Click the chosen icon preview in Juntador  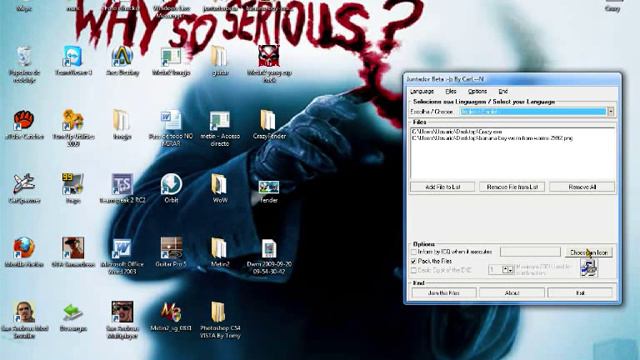click(x=589, y=269)
